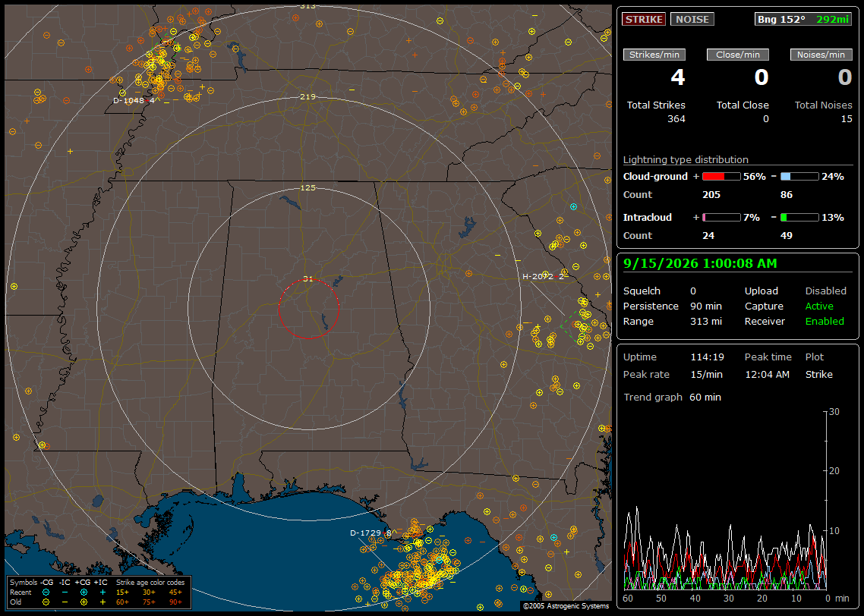
Task: Click the Noises/min label box
Action: pos(821,55)
